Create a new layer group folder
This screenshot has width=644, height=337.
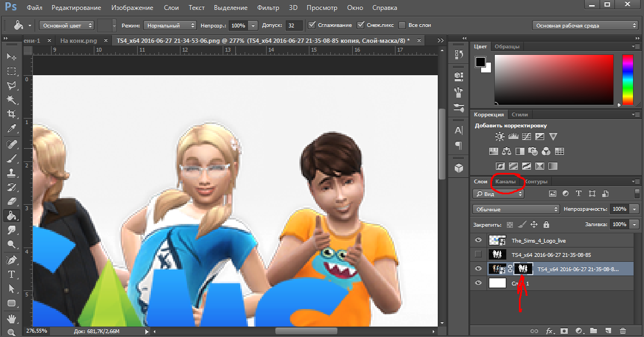[594, 330]
